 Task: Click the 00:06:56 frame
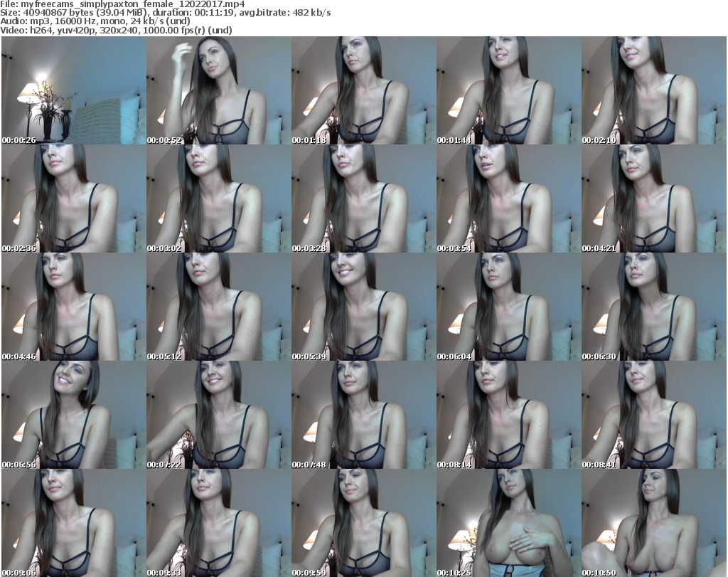74,415
